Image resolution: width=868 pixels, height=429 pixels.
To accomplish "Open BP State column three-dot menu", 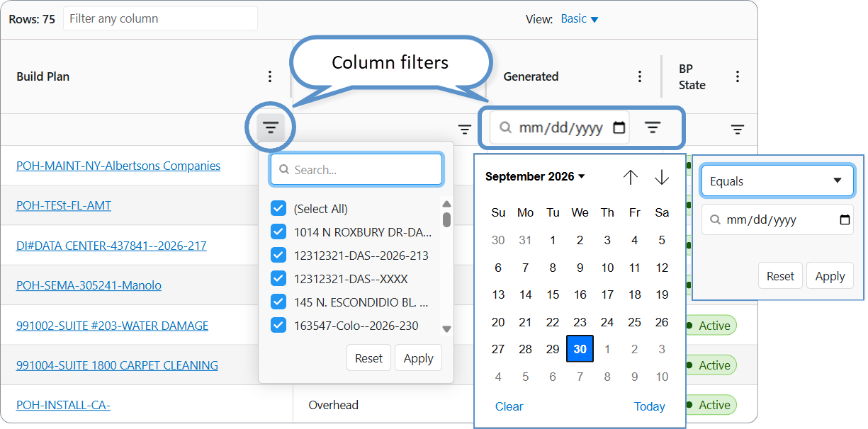I will [738, 76].
